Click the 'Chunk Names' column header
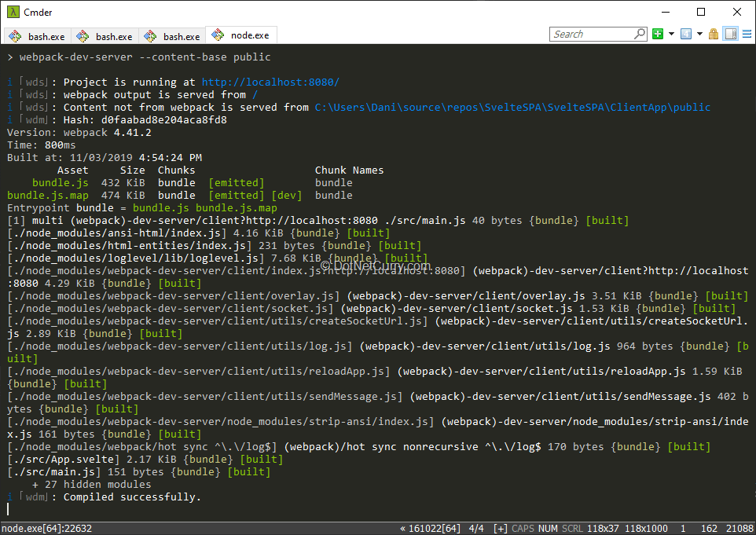The height and width of the screenshot is (535, 756). coord(349,170)
